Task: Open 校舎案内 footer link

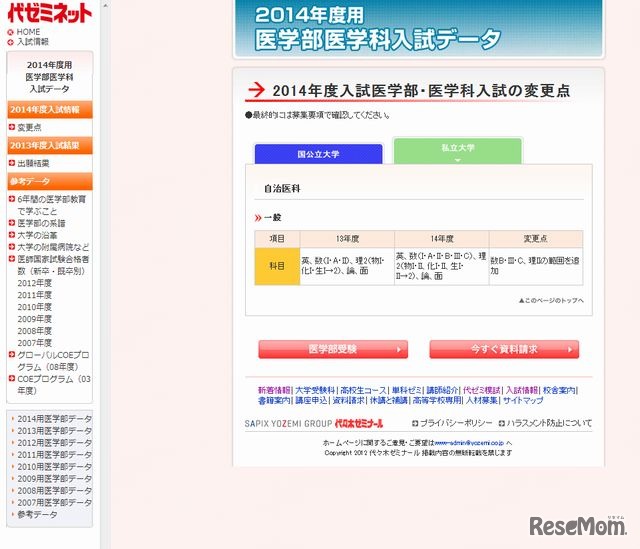Action: [559, 390]
